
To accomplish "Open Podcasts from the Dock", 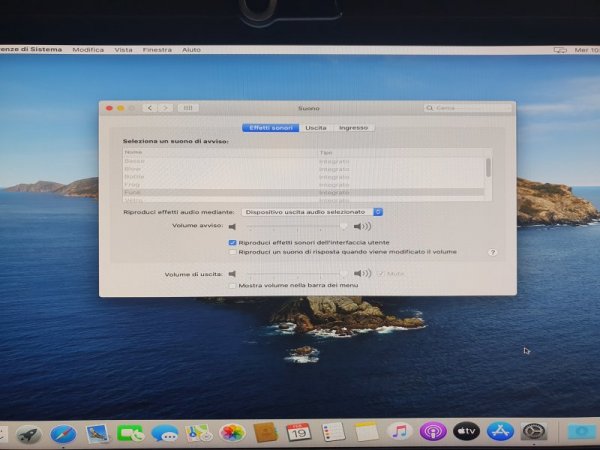I will tap(433, 432).
